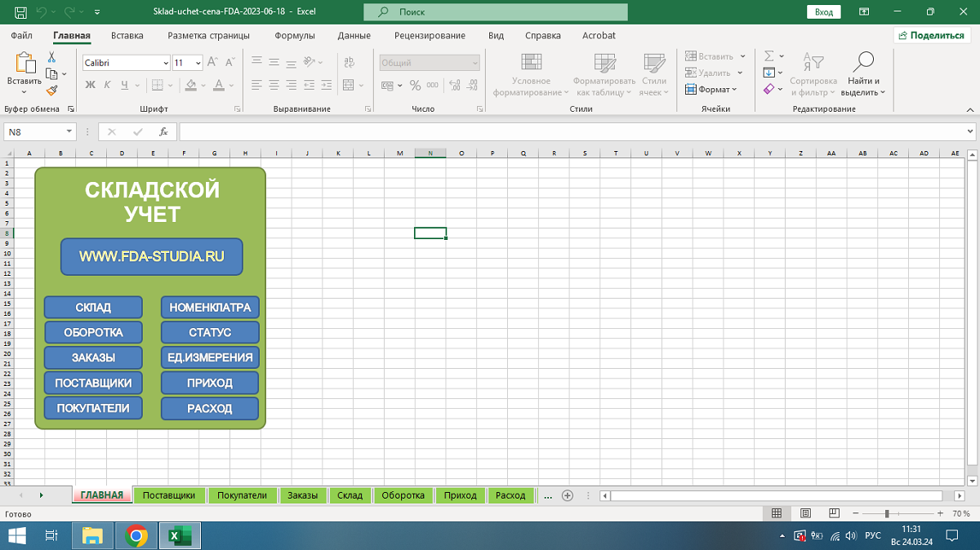980x550 pixels.
Task: Increase decimal places
Action: tap(454, 85)
